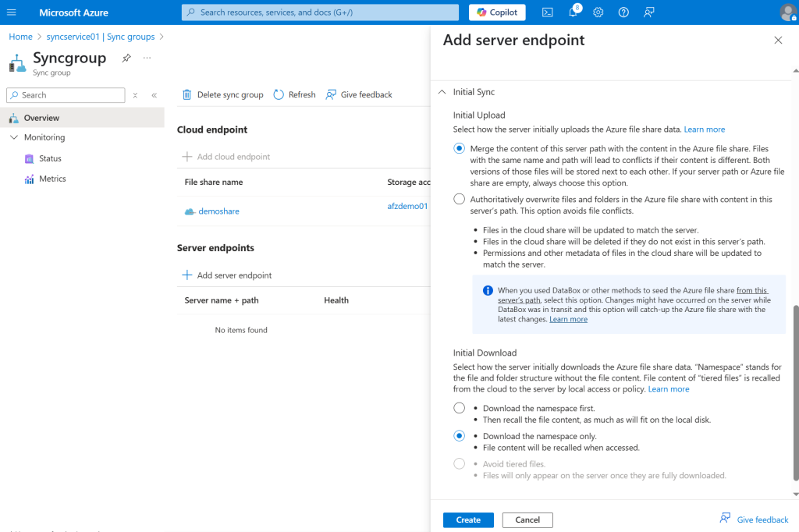This screenshot has width=799, height=532.
Task: Collapse the sidebar with double chevron
Action: pyautogui.click(x=154, y=95)
